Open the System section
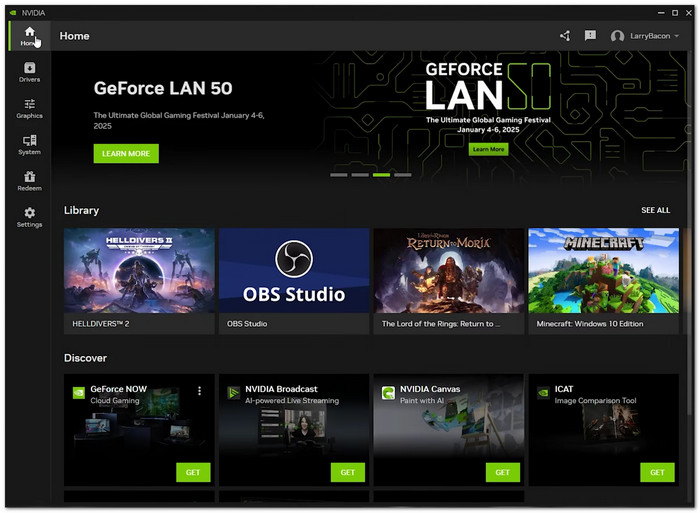The image size is (700, 513). coord(29,145)
